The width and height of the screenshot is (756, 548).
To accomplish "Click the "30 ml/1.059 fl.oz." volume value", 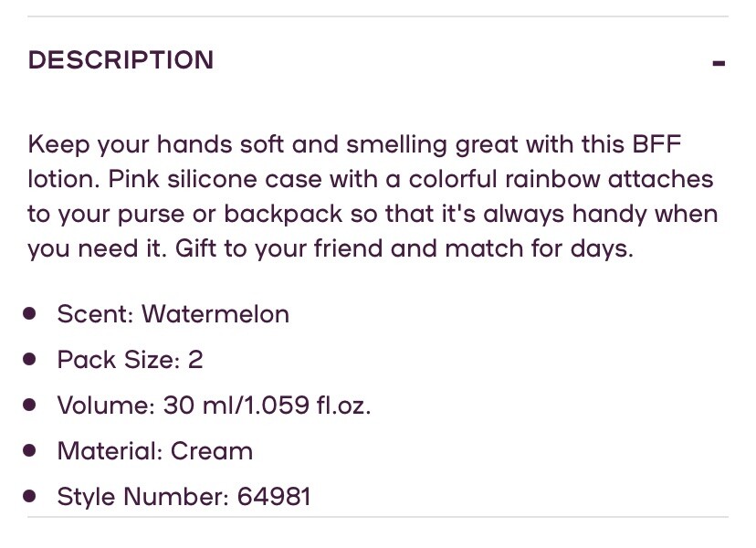I will [267, 406].
